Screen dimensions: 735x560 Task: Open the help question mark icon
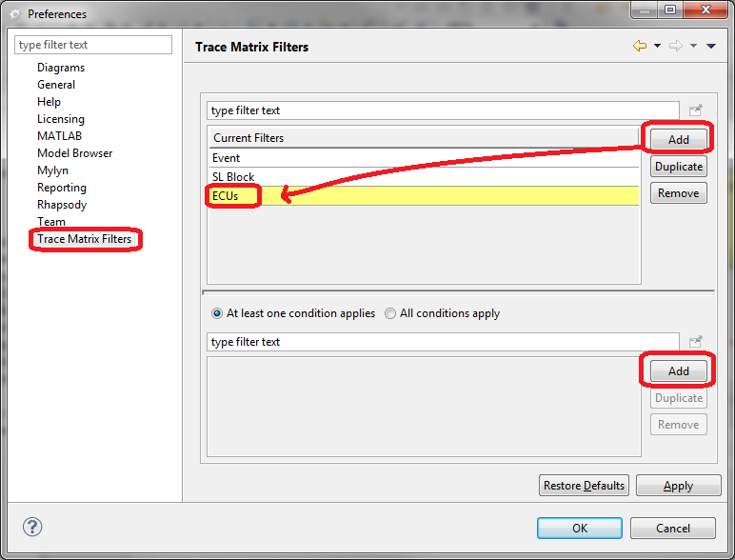pyautogui.click(x=32, y=527)
